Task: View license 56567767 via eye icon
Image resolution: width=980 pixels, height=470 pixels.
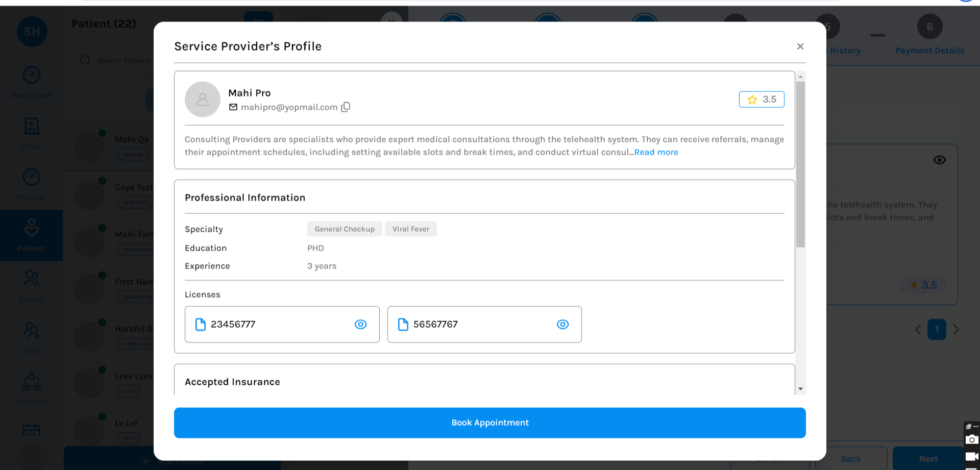Action: coord(562,325)
